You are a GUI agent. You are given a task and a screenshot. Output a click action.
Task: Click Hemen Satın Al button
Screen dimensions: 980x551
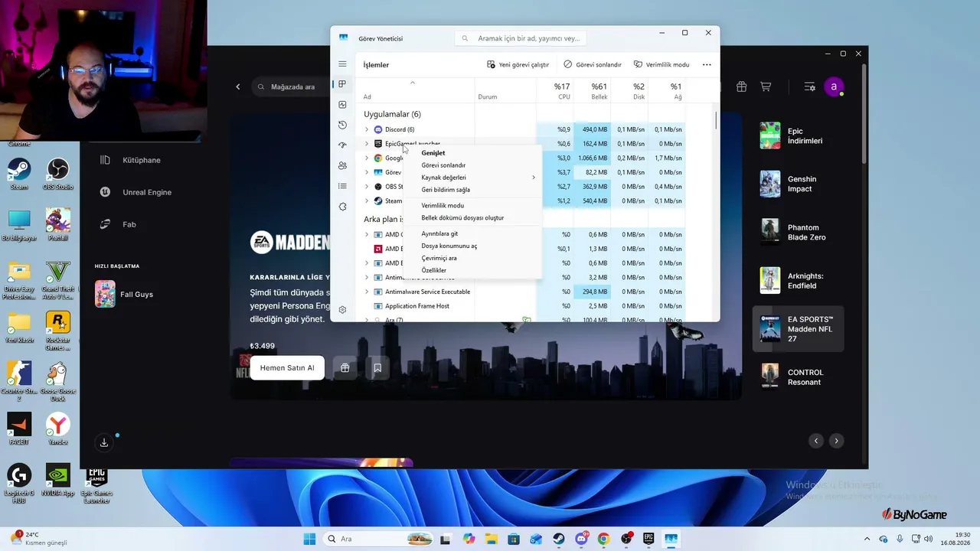[x=287, y=368]
